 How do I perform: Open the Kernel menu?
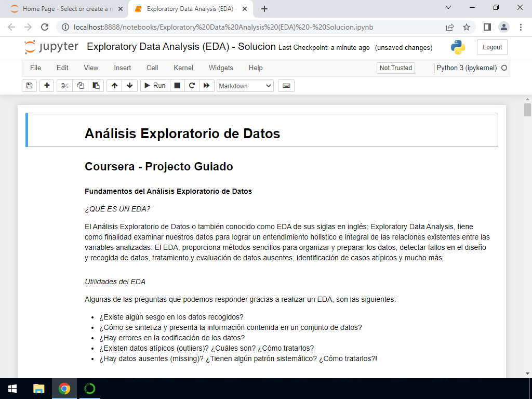coord(183,68)
